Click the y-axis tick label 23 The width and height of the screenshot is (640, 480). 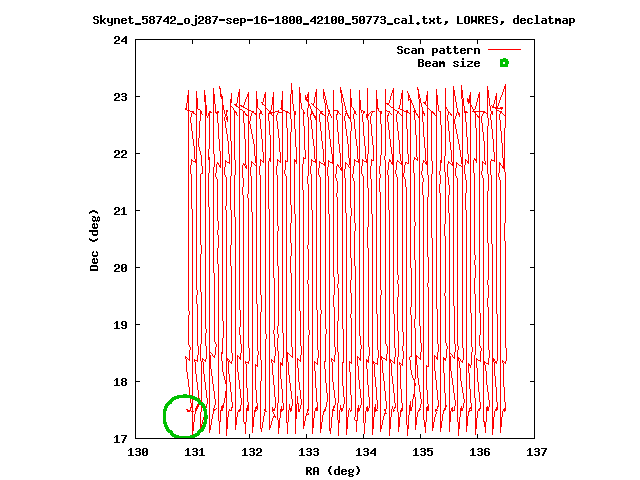(120, 97)
